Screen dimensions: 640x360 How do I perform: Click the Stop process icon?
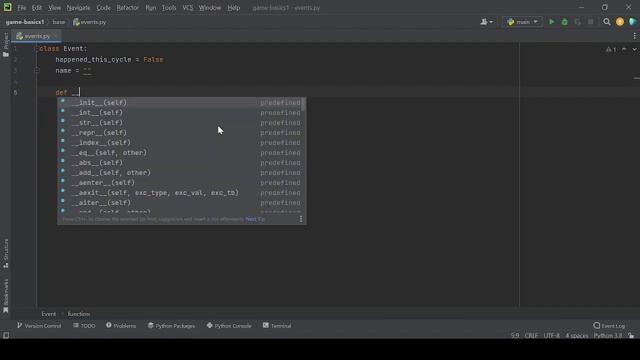(591, 22)
